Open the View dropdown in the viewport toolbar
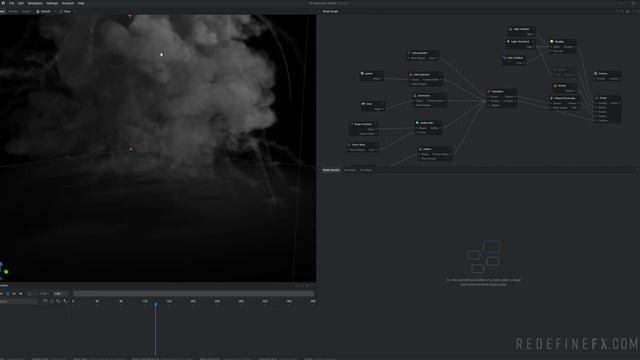 (x=67, y=11)
